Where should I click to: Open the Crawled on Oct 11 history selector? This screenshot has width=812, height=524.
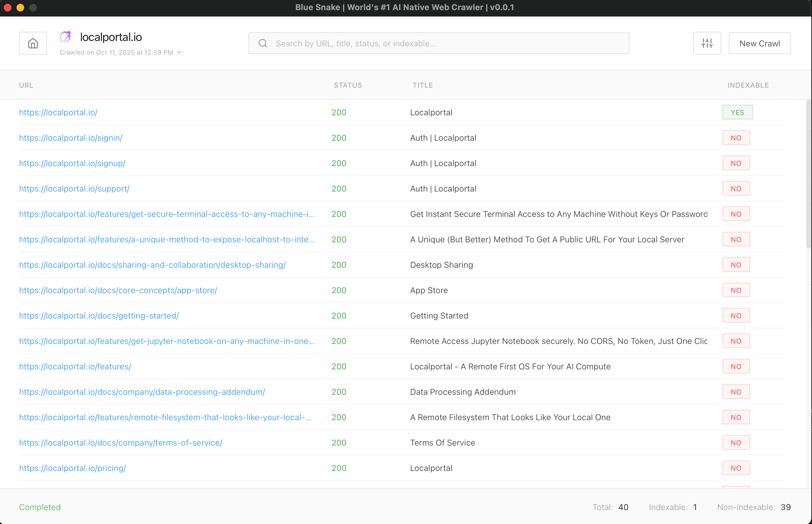pos(116,52)
